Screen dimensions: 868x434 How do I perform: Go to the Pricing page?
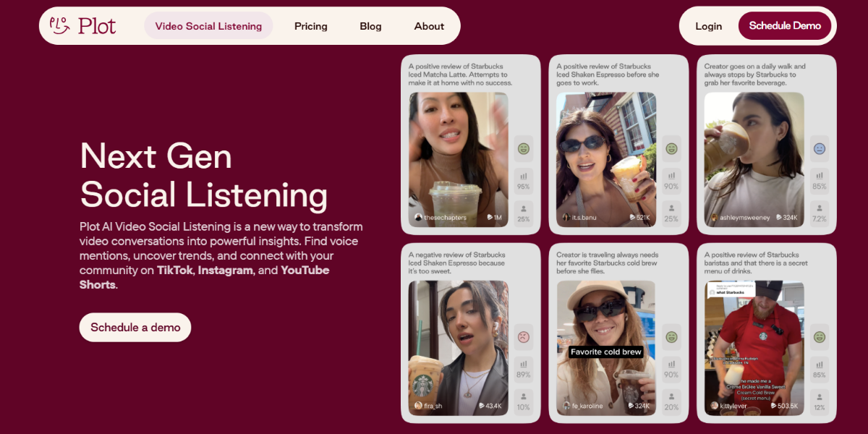pos(311,26)
